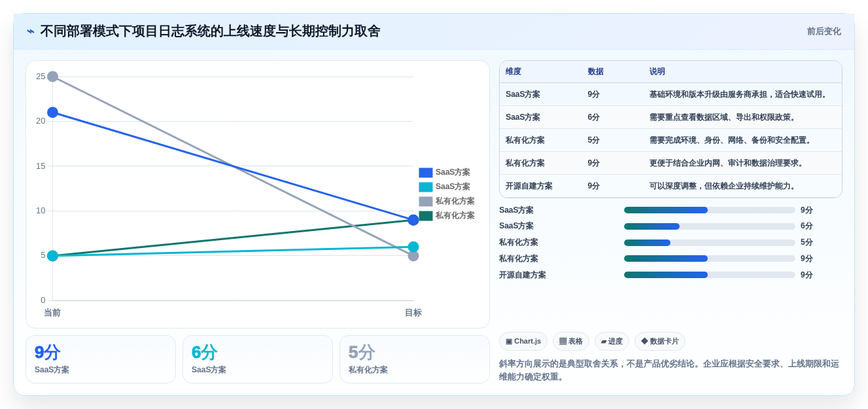Toggle the cyan SaaS方案 legend swatch
This screenshot has height=409, width=868.
pos(426,187)
